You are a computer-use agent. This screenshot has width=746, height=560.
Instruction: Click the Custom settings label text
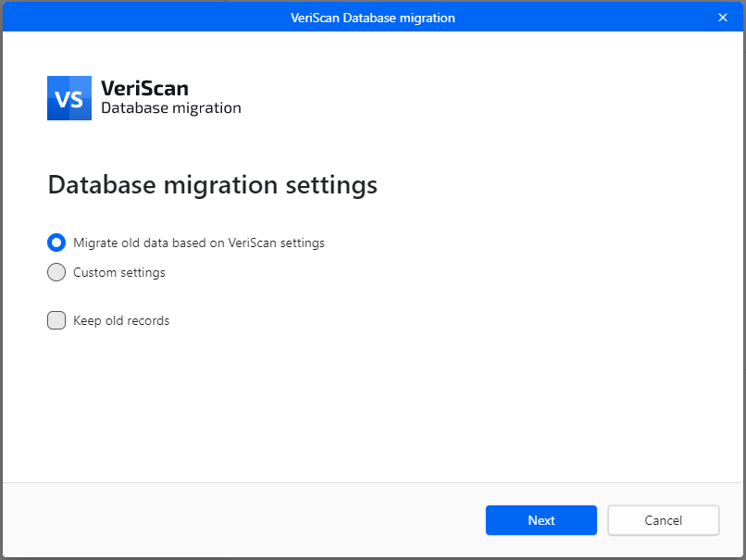pyautogui.click(x=119, y=273)
